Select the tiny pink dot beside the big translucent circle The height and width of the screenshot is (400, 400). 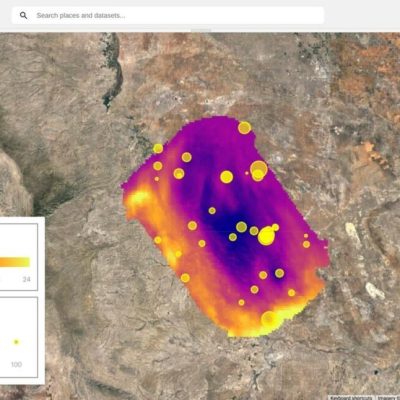click(247, 173)
